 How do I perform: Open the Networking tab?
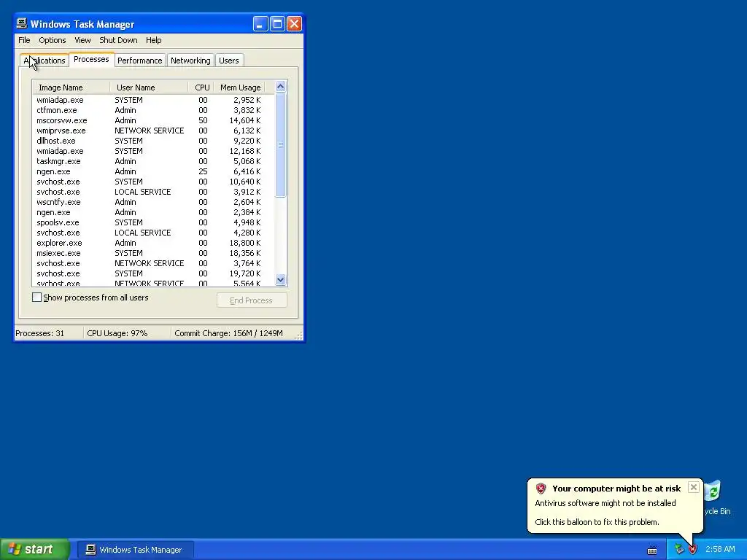[190, 61]
